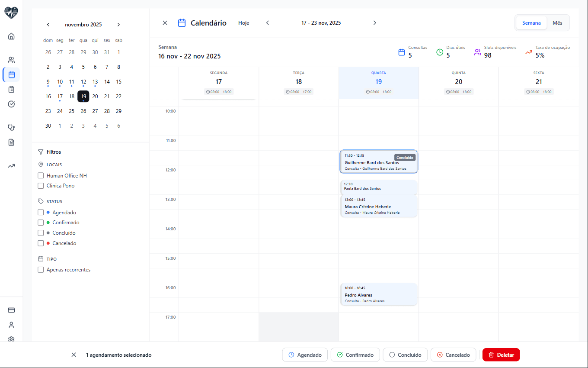Open the documents sidebar icon
The height and width of the screenshot is (368, 588).
point(11,142)
